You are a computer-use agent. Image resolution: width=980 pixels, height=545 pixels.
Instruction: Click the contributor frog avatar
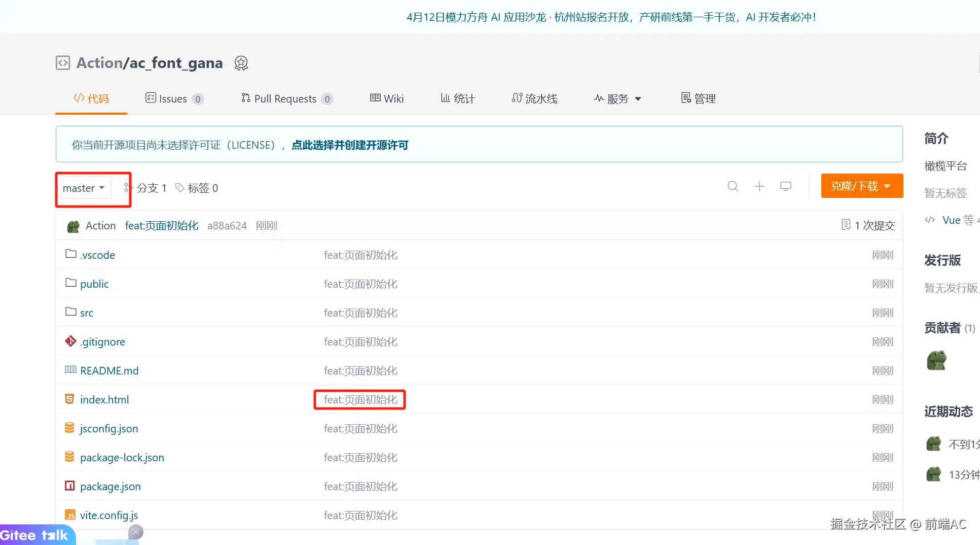click(x=936, y=360)
